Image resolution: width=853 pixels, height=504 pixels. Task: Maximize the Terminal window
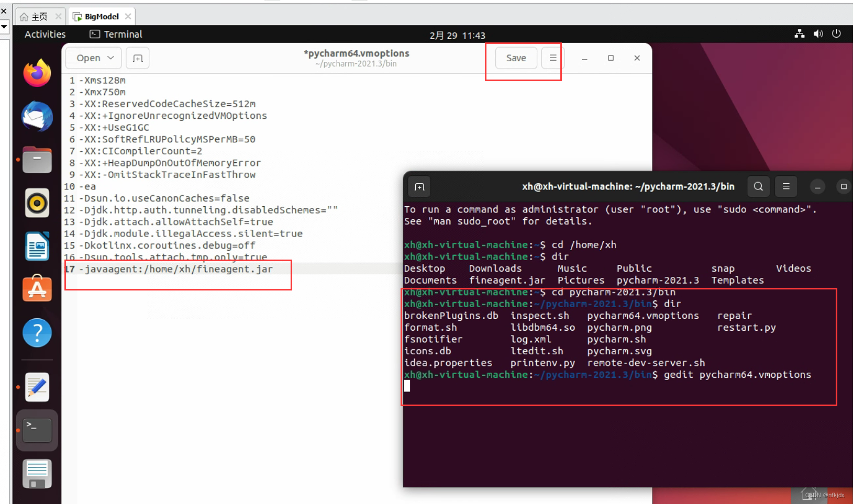tap(844, 186)
